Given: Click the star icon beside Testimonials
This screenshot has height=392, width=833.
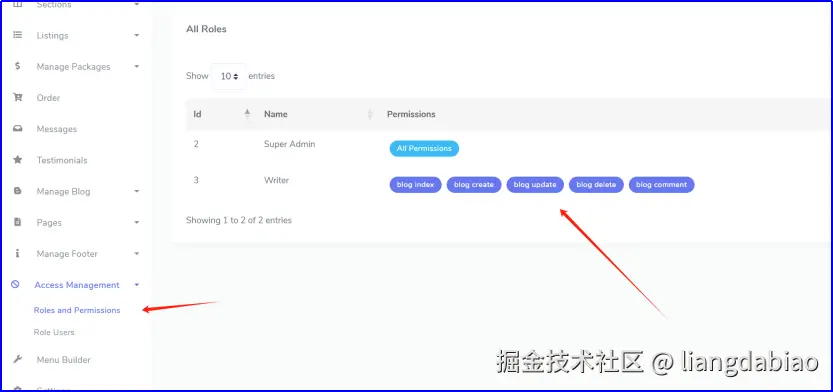Looking at the screenshot, I should coord(18,159).
